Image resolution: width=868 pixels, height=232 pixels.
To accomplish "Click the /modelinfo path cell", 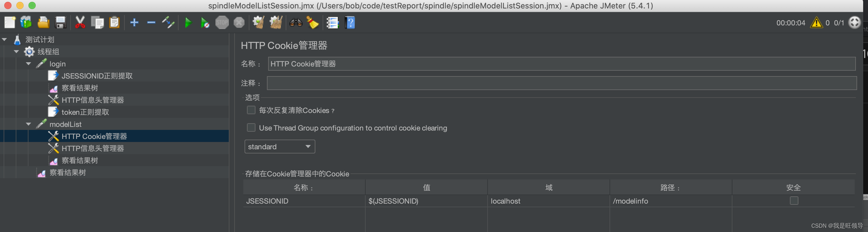I will coord(671,201).
